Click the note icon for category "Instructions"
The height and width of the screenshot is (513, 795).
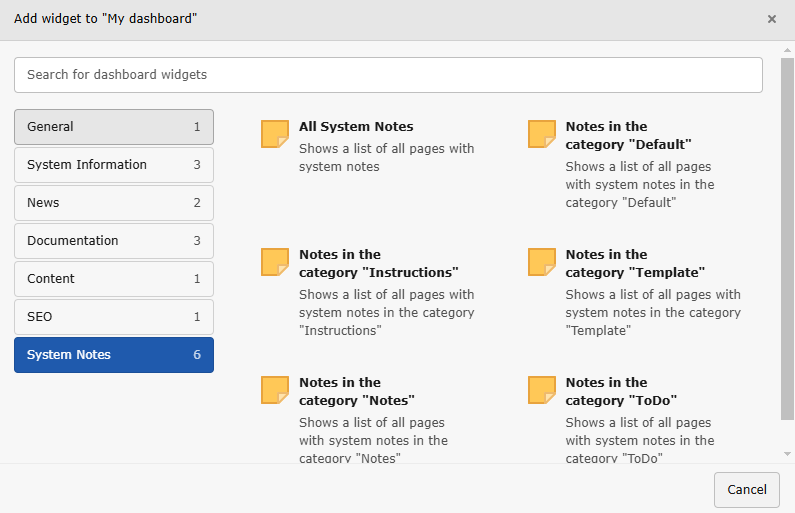274,262
